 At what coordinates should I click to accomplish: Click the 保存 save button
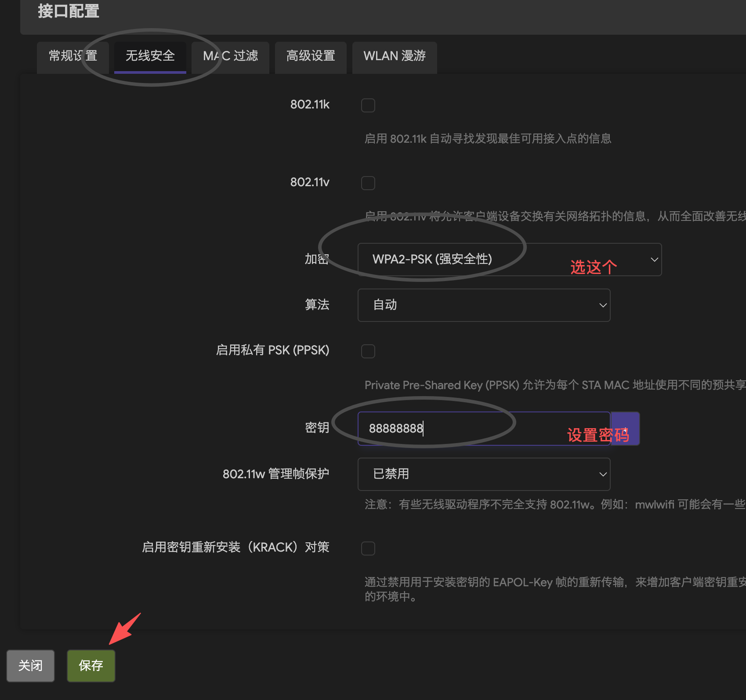tap(91, 665)
